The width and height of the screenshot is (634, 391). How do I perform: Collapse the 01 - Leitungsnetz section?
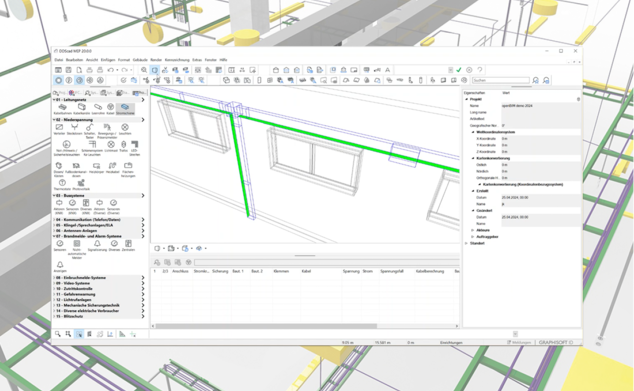[55, 99]
